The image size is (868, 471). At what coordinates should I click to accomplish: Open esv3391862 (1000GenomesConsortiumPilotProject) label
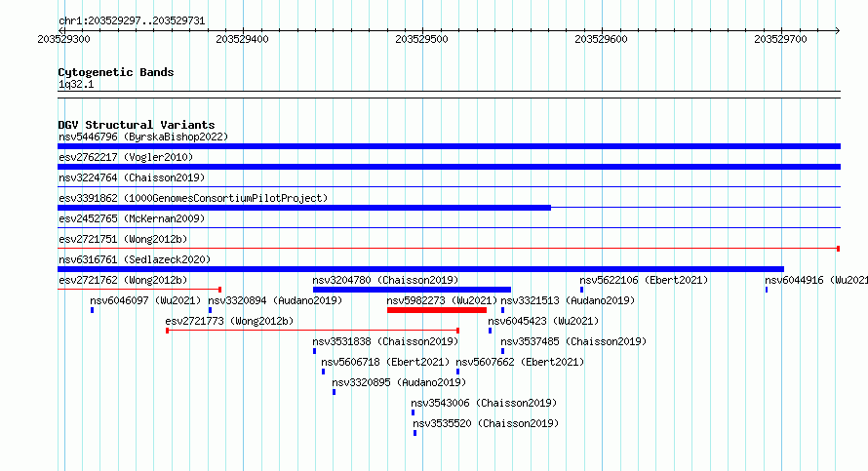(193, 198)
